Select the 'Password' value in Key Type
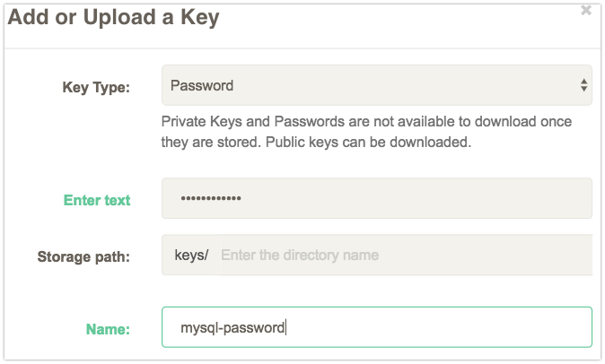 pyautogui.click(x=202, y=85)
